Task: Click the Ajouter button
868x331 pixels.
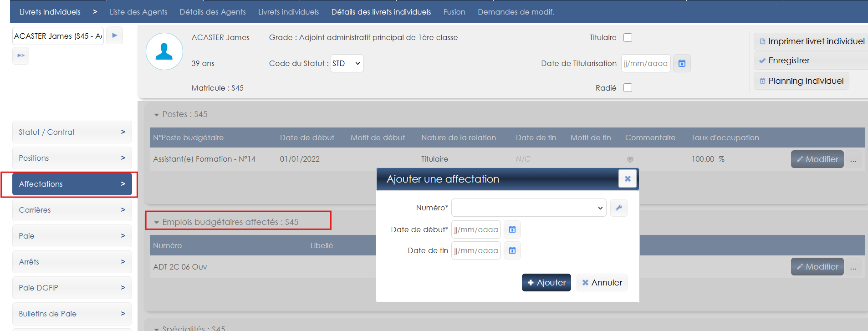Action: (x=546, y=283)
